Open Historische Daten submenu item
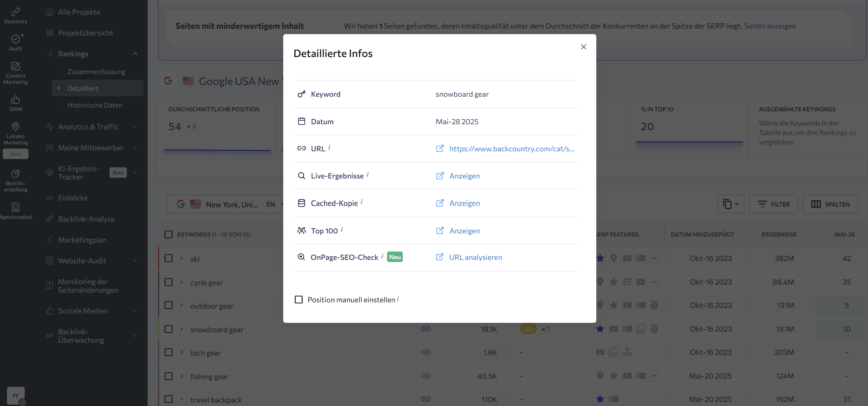 pos(95,105)
